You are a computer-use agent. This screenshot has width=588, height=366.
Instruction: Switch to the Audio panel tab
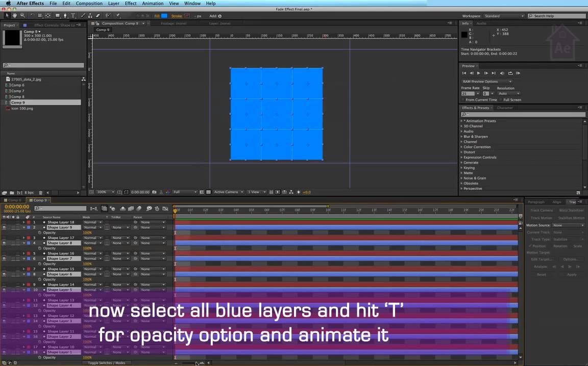click(x=481, y=23)
